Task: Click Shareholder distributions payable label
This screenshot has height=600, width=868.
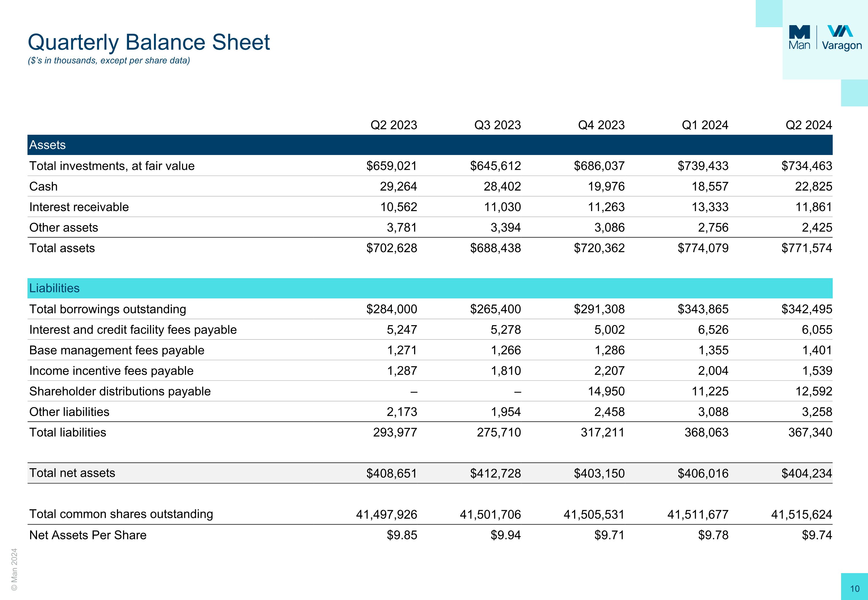Action: click(x=120, y=391)
